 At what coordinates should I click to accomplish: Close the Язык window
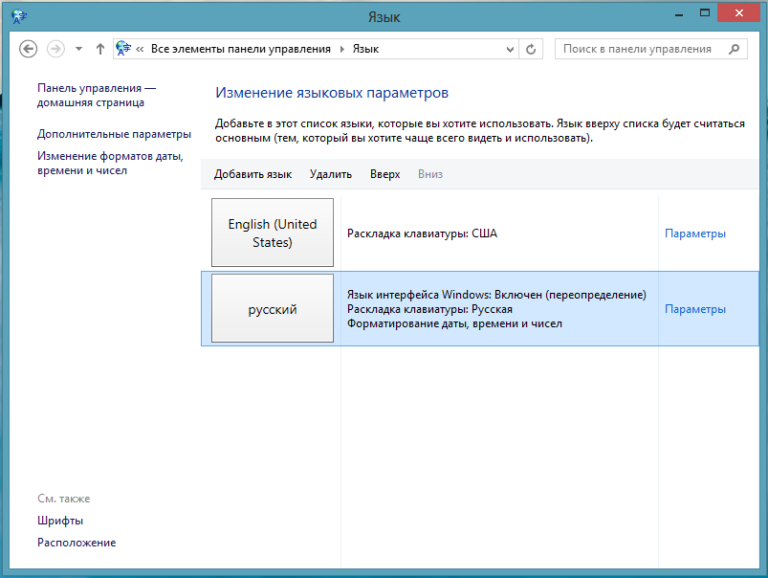pos(739,13)
